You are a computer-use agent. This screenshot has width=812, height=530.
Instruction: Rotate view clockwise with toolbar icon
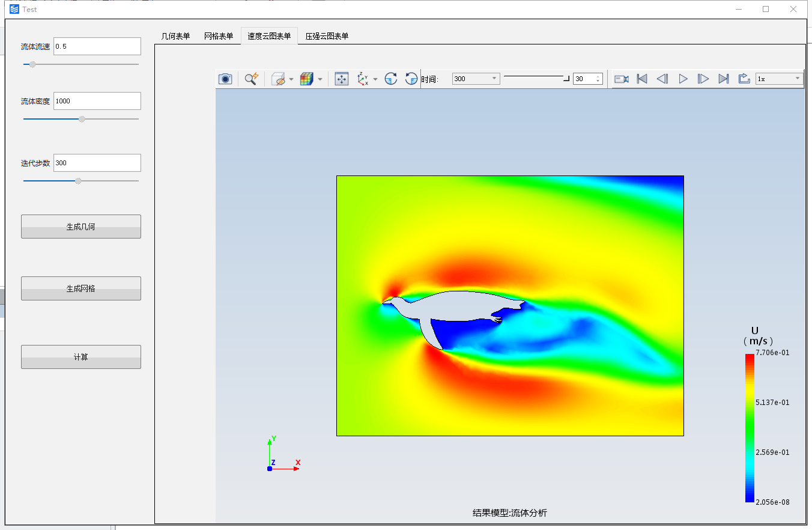[391, 79]
